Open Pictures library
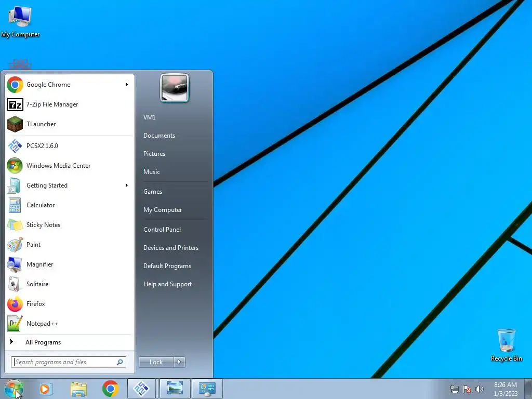 [x=154, y=154]
